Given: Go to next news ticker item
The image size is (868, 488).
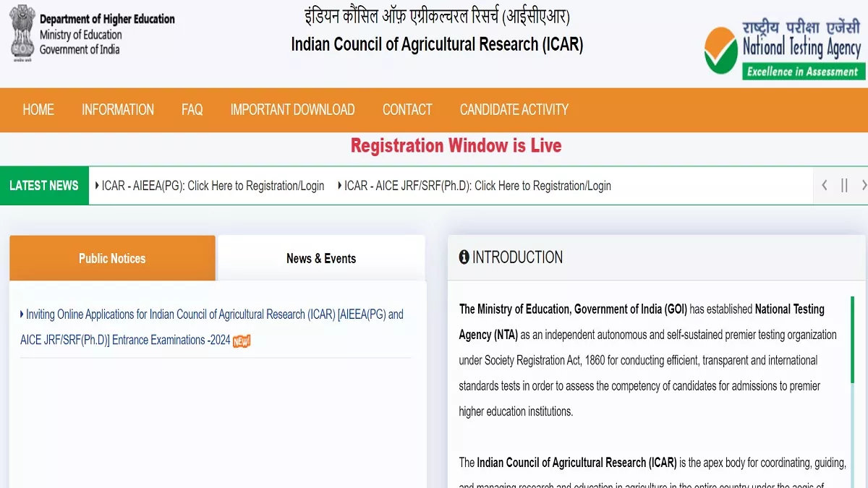Looking at the screenshot, I should 863,185.
